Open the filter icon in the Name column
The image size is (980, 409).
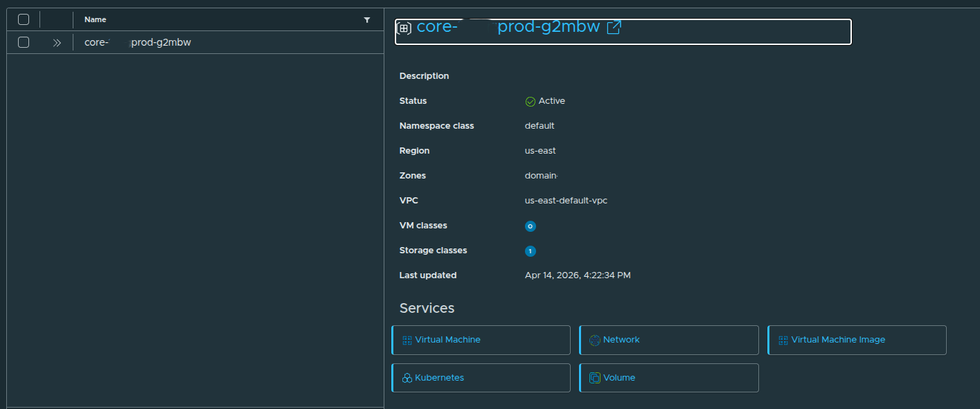click(367, 20)
